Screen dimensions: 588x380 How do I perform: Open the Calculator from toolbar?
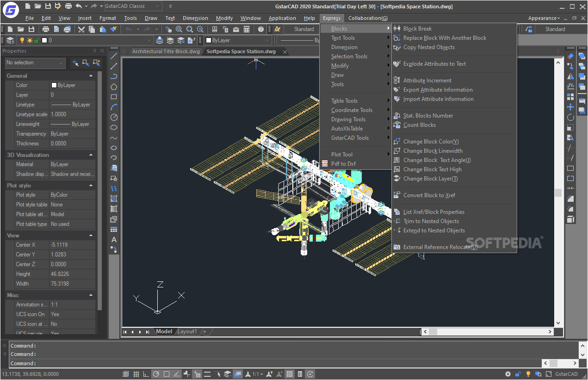pyautogui.click(x=247, y=29)
